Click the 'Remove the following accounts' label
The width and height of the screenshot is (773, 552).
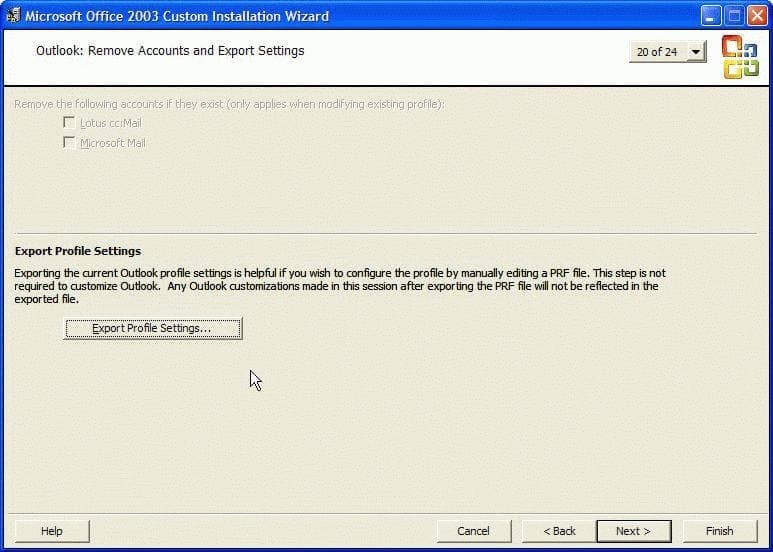click(x=229, y=104)
